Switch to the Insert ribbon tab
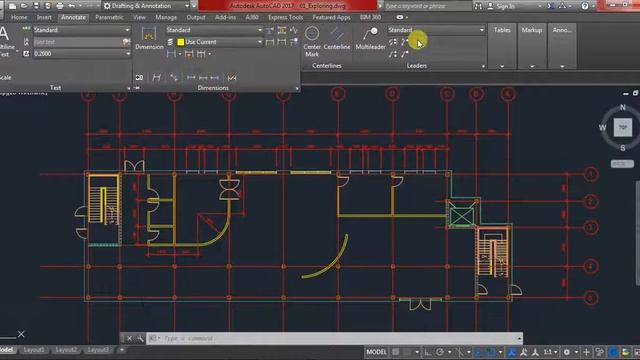Image resolution: width=640 pixels, height=360 pixels. [x=44, y=17]
